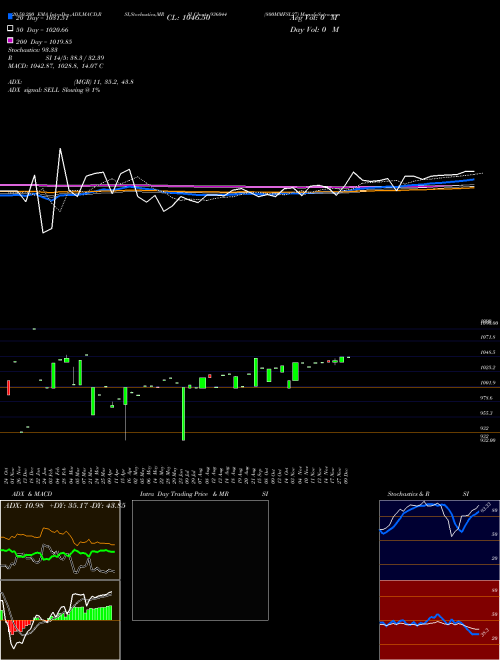Image resolution: width=500 pixels, height=660 pixels.
Task: Click the (MGR) 11, 35.2, 43.8 values
Action: click(104, 82)
